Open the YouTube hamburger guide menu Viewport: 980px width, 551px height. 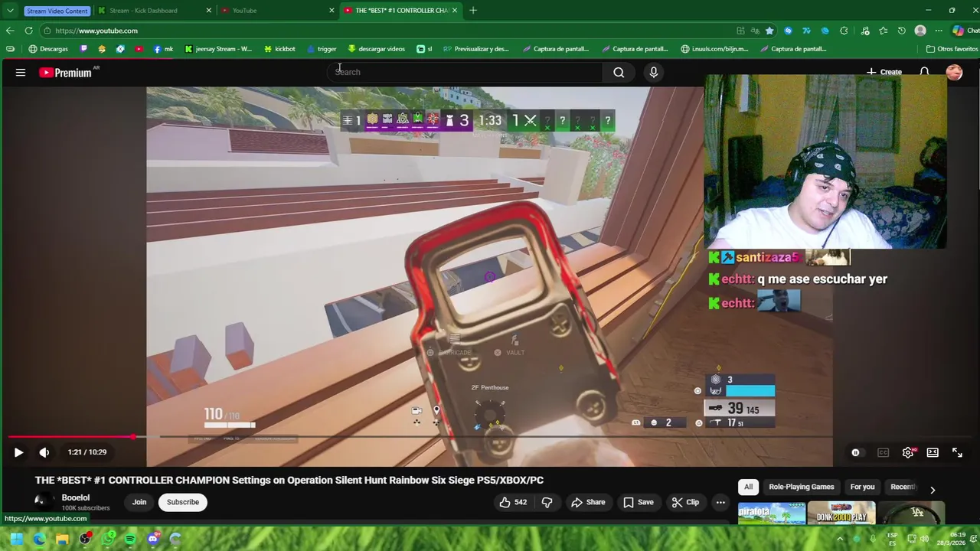tap(21, 73)
